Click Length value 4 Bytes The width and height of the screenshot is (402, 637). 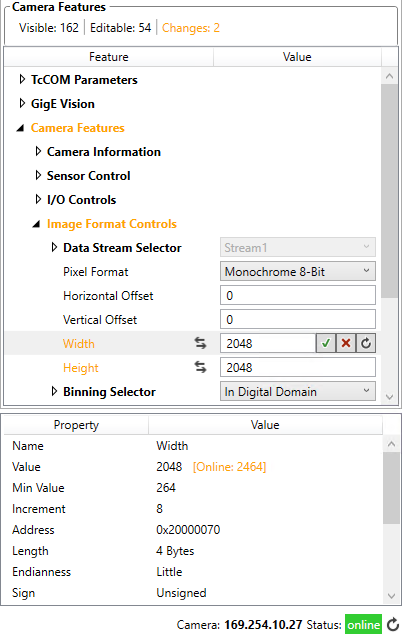click(x=175, y=550)
